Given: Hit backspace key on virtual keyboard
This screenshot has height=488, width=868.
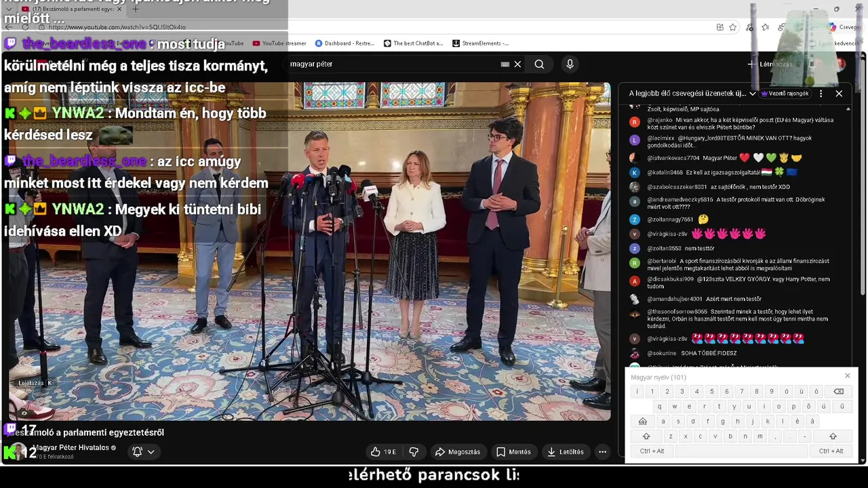Looking at the screenshot, I should tap(838, 391).
